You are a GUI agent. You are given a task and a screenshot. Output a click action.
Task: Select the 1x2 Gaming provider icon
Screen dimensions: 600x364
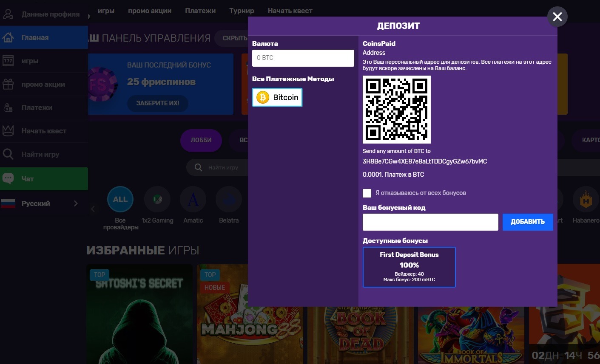157,199
